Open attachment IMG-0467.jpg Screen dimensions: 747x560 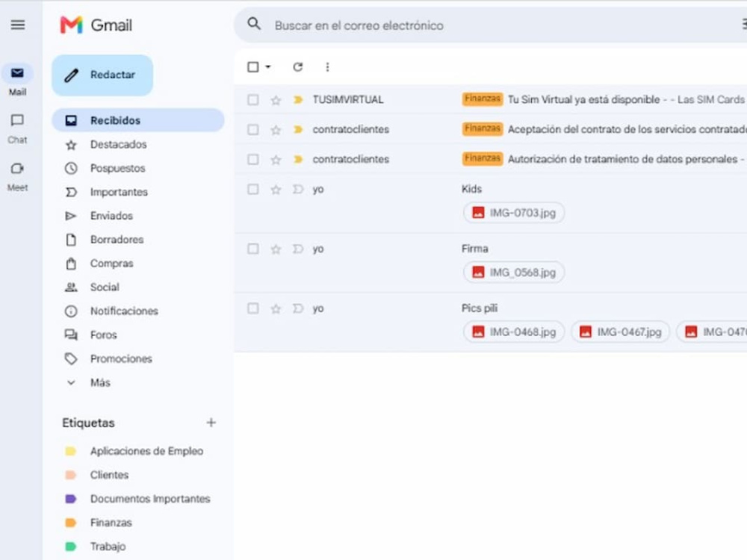(x=620, y=332)
